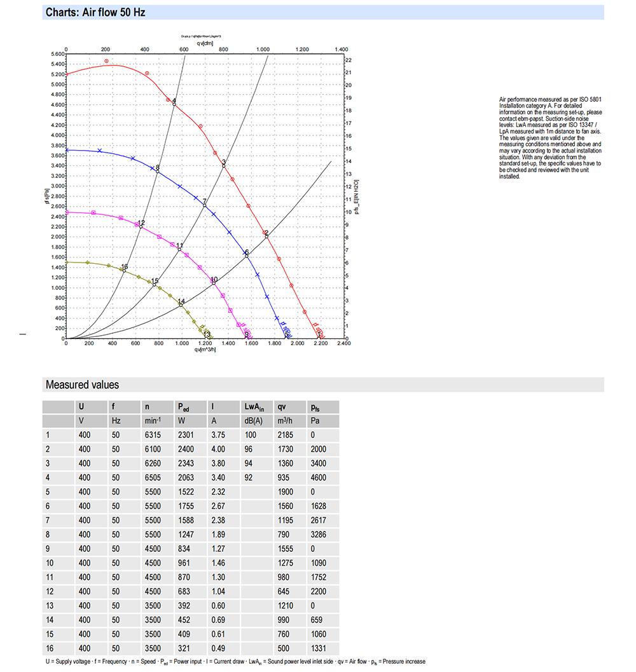636x672 pixels.
Task: Click operating point 15 on the olive curve
Action: point(154,284)
